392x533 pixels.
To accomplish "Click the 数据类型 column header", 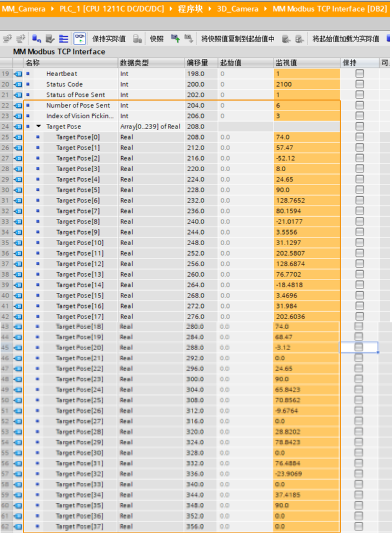I will click(x=151, y=63).
